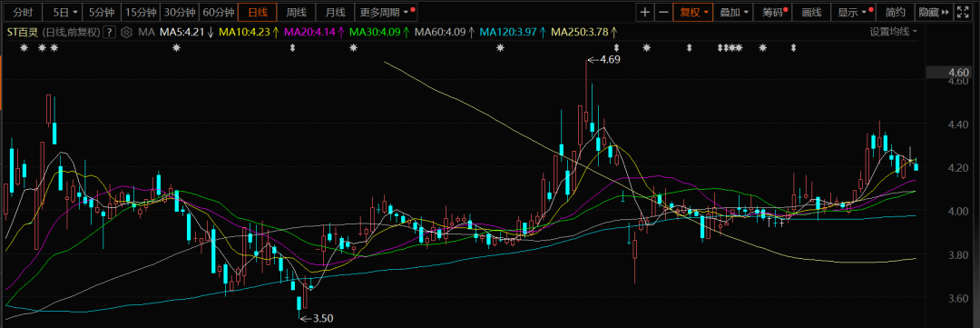980x328 pixels.
Task: Toggle the 画线 drawing tools
Action: pyautogui.click(x=810, y=12)
